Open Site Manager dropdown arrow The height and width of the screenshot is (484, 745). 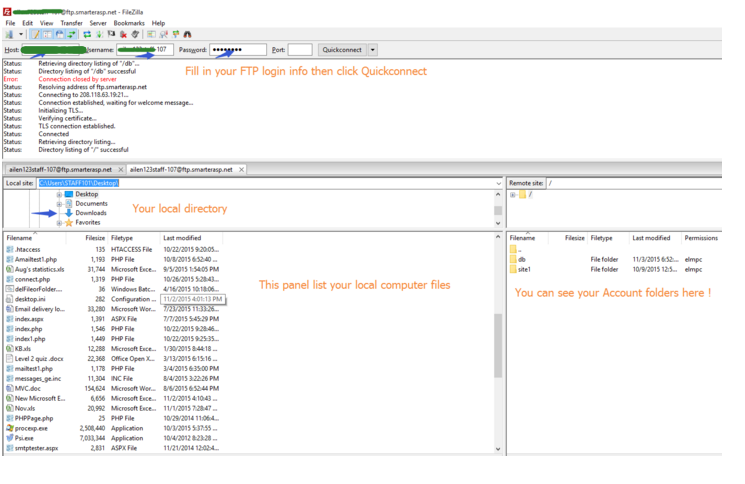20,34
